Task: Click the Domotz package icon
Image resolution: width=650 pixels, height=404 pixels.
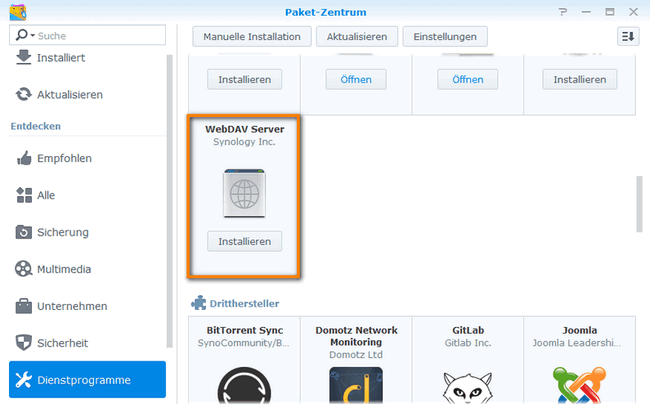Action: pyautogui.click(x=356, y=385)
